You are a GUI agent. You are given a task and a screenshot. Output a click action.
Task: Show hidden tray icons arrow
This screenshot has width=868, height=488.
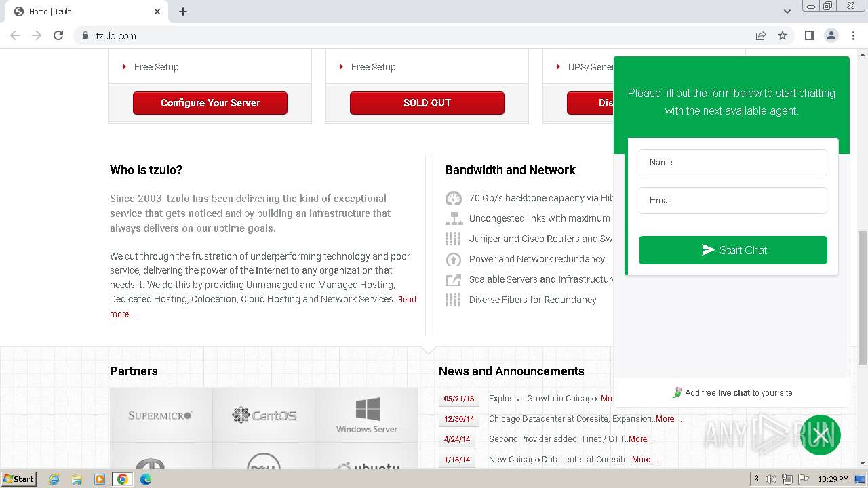point(756,479)
